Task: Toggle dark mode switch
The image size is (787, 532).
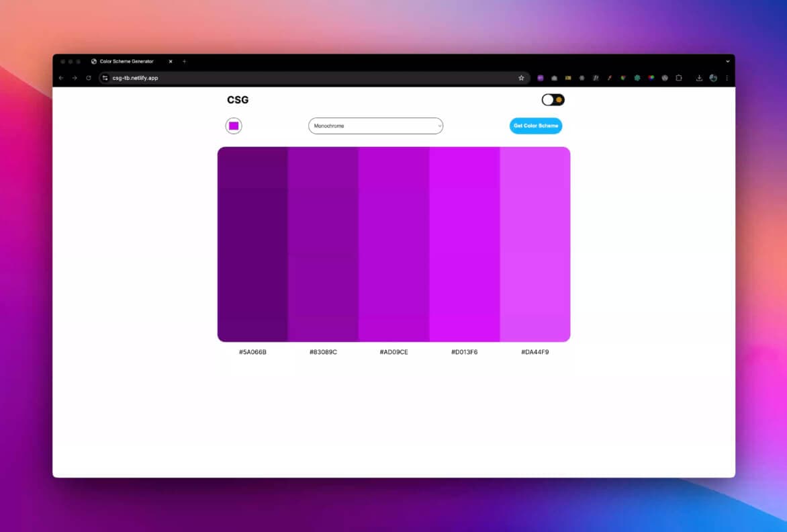Action: pos(553,99)
